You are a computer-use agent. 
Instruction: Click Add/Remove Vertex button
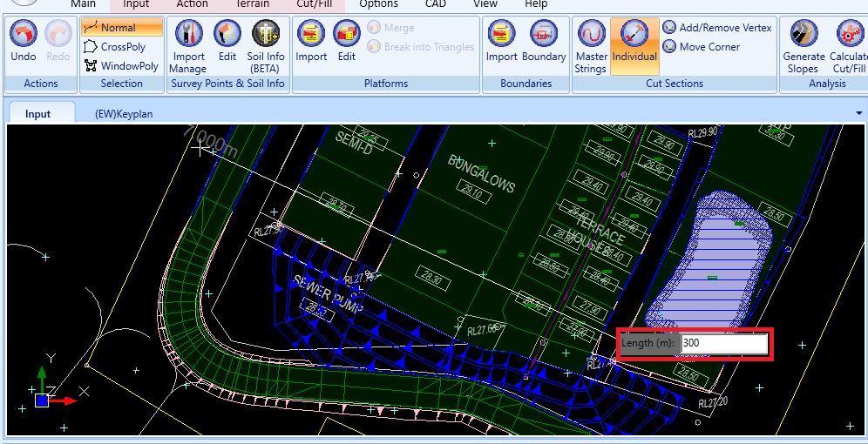(717, 28)
